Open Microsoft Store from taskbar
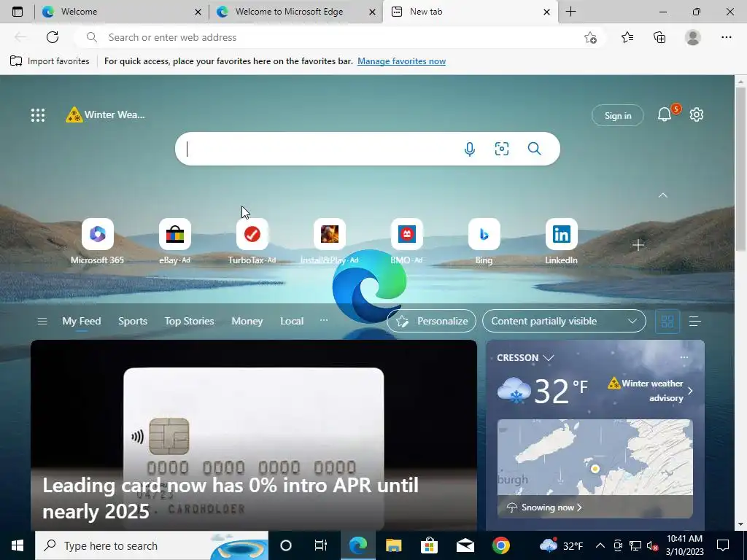This screenshot has height=560, width=747. click(429, 545)
